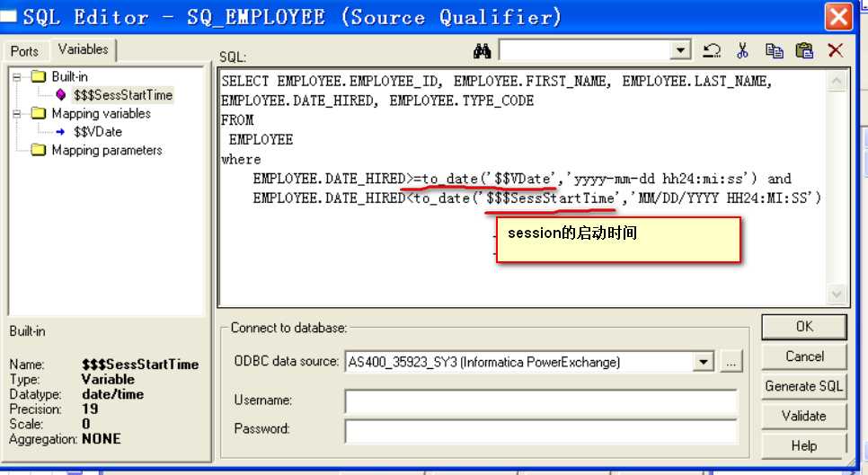Close the SQL Editor dialog
The width and height of the screenshot is (868, 475).
(838, 16)
